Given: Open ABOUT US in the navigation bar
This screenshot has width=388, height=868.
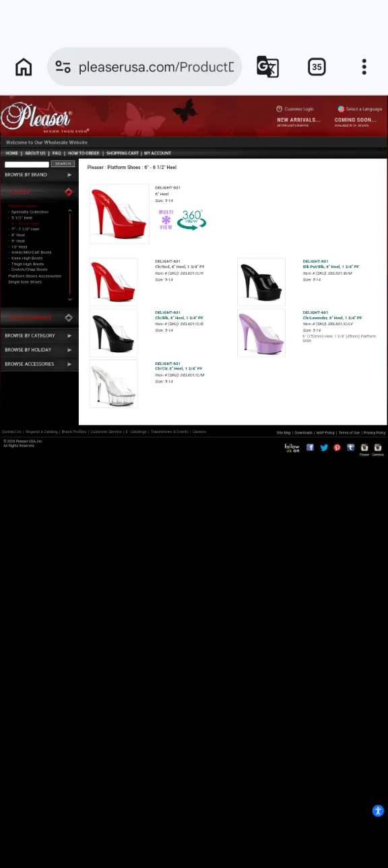Looking at the screenshot, I should pos(35,153).
